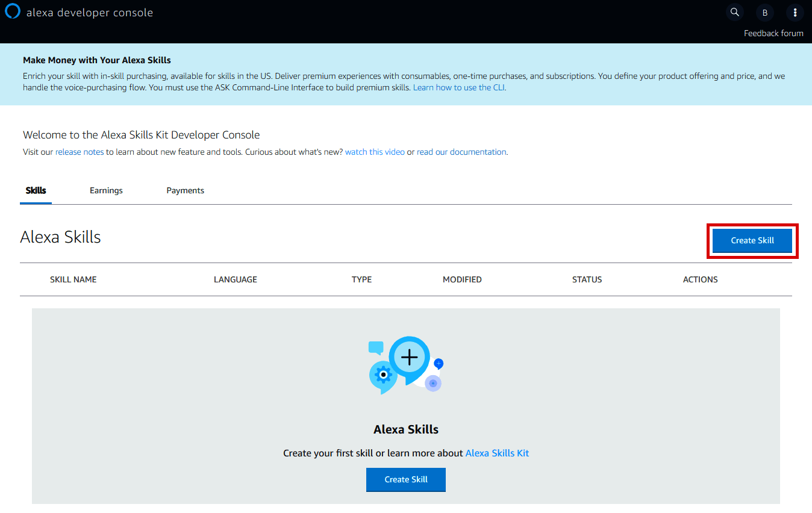Sort by the SKILL NAME column header
The width and height of the screenshot is (812, 513).
pyautogui.click(x=73, y=279)
